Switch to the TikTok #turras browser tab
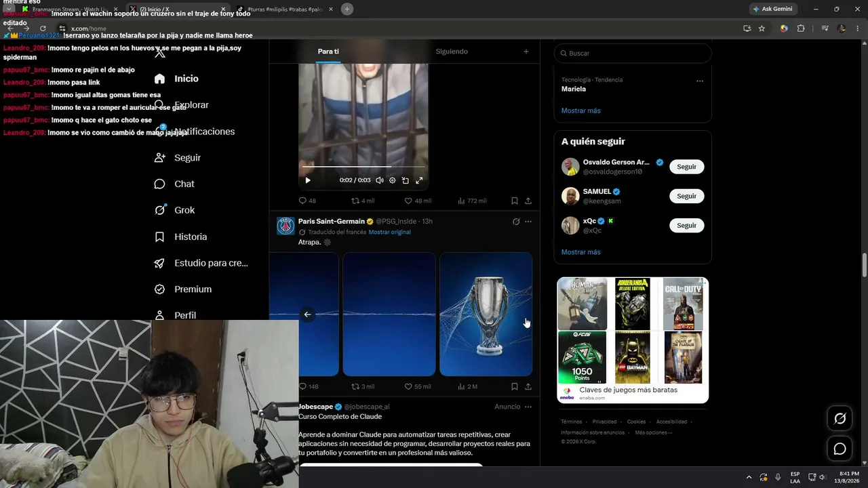The height and width of the screenshot is (488, 868). click(284, 9)
